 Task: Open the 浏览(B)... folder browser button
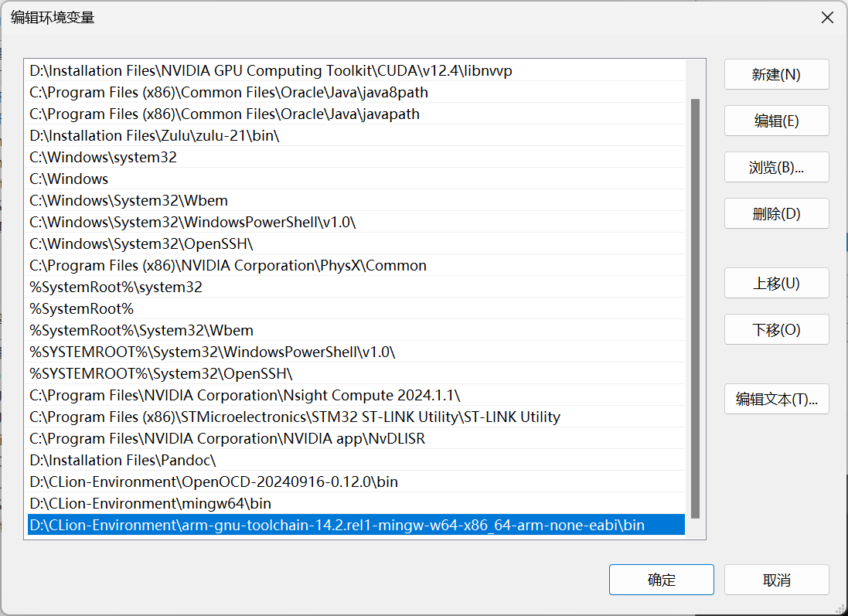click(776, 167)
